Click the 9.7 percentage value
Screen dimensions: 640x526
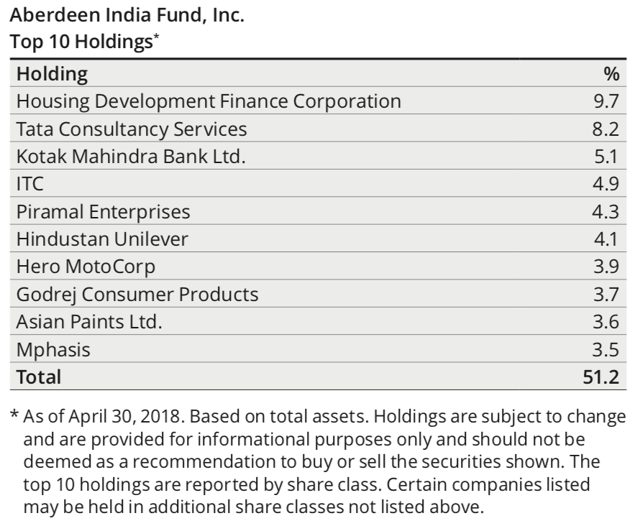pyautogui.click(x=606, y=101)
